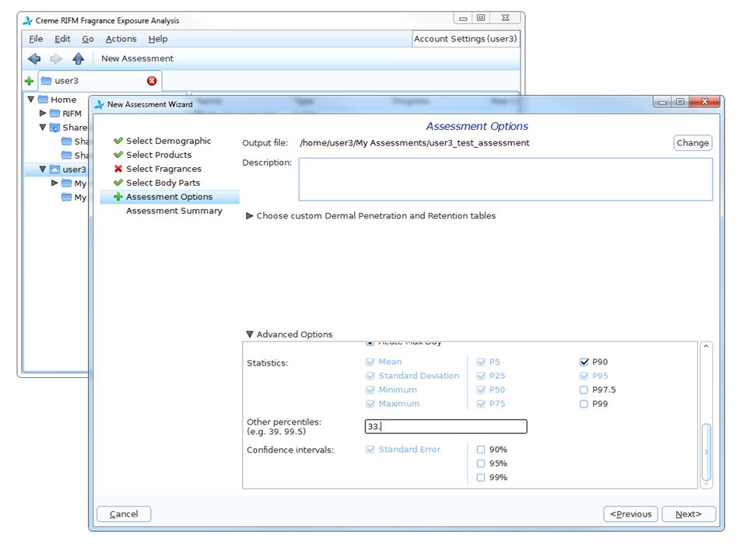Open Account Settings (user3)
Viewport: 747px width, 560px height.
coord(465,39)
